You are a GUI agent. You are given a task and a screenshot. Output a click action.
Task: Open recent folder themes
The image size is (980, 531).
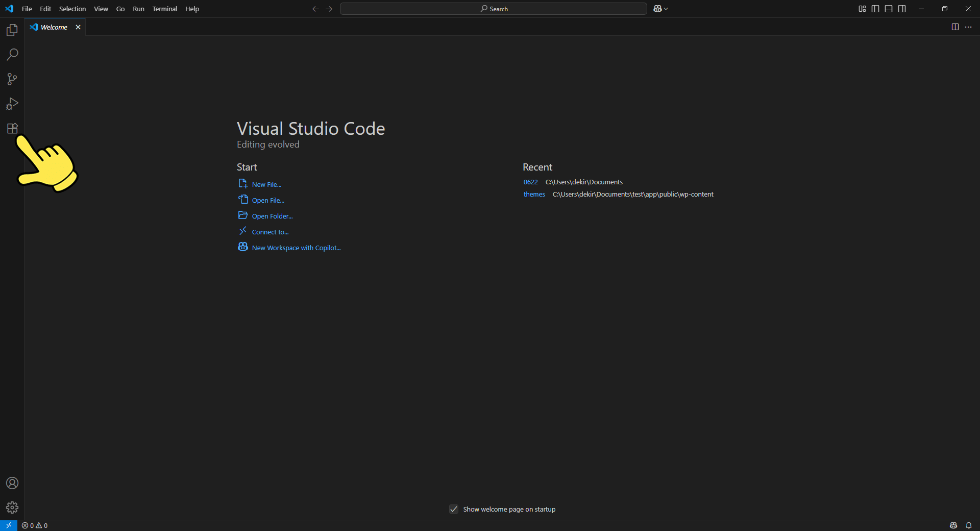pos(534,195)
